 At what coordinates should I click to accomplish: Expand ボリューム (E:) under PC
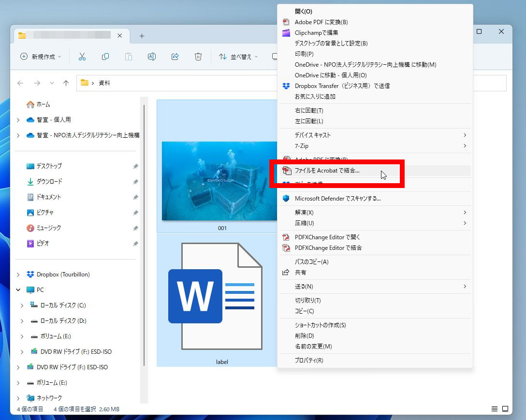(x=22, y=336)
